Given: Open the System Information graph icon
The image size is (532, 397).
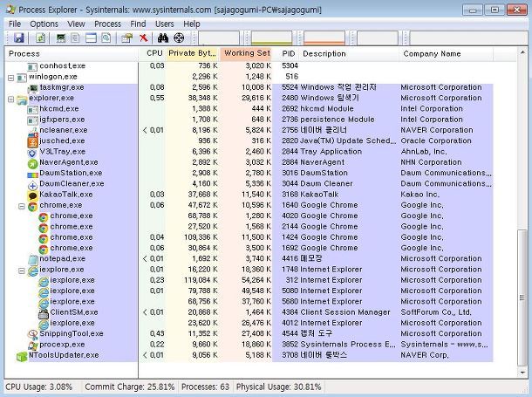Looking at the screenshot, I should 61,38.
